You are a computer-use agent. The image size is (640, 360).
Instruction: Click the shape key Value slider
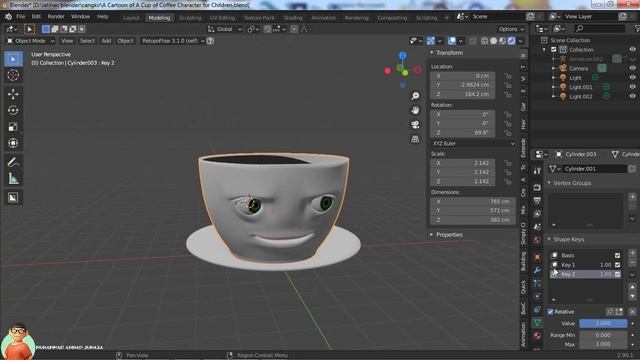(x=603, y=323)
